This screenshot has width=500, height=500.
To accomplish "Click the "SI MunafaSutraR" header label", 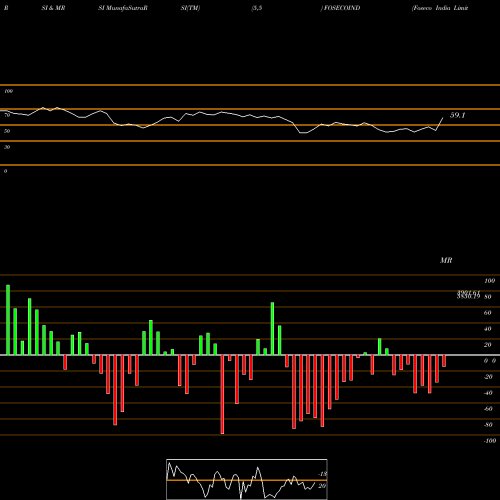I will pos(123,8).
